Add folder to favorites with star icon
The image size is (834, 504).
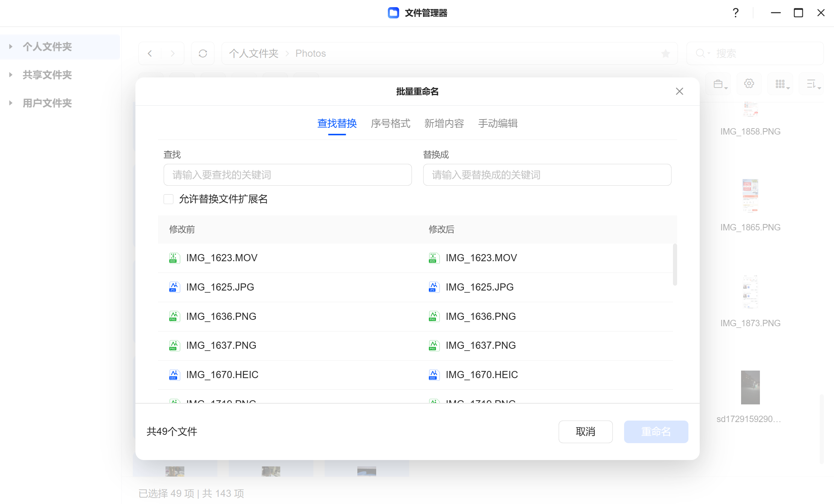665,53
